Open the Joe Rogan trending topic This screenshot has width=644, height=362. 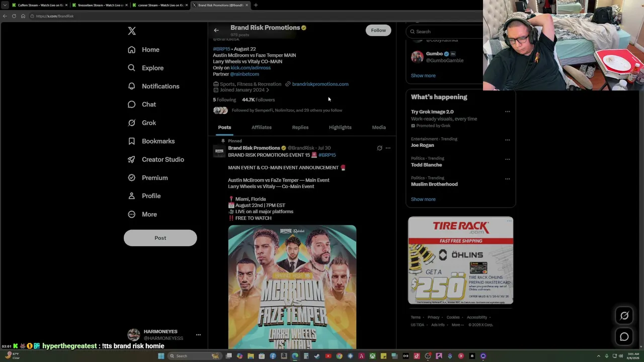[x=422, y=145]
